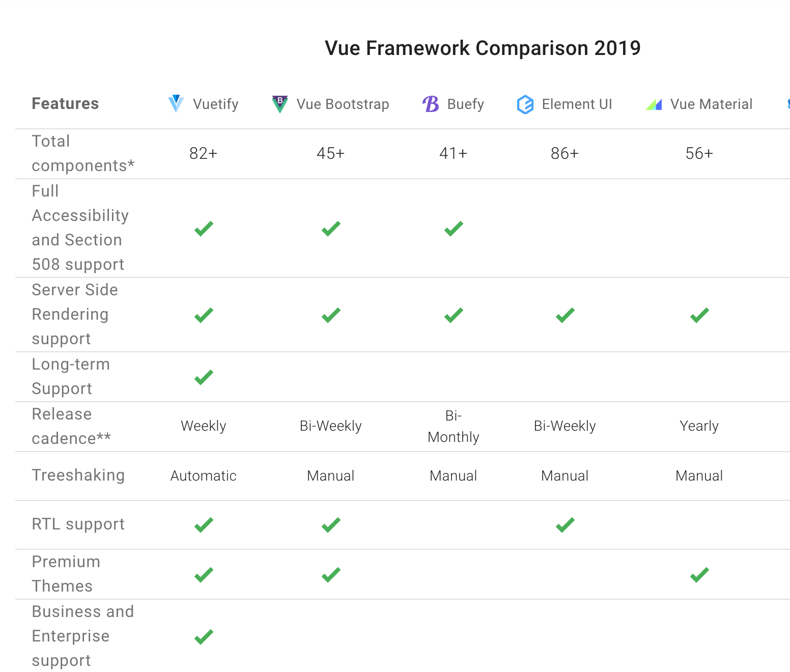Click Buefy's Bi-Monthly release cadence cell

click(454, 426)
